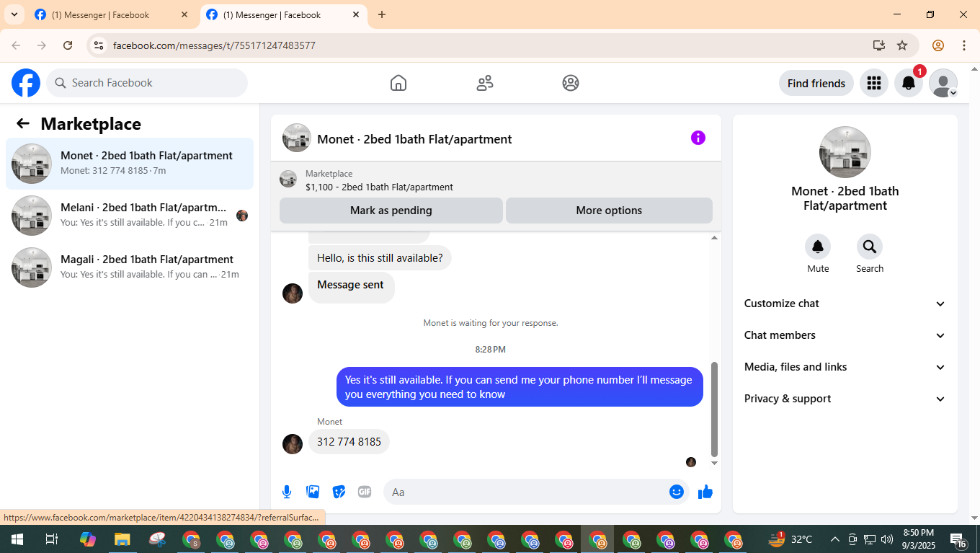
Task: Open the emoji picker in message box
Action: point(676,492)
